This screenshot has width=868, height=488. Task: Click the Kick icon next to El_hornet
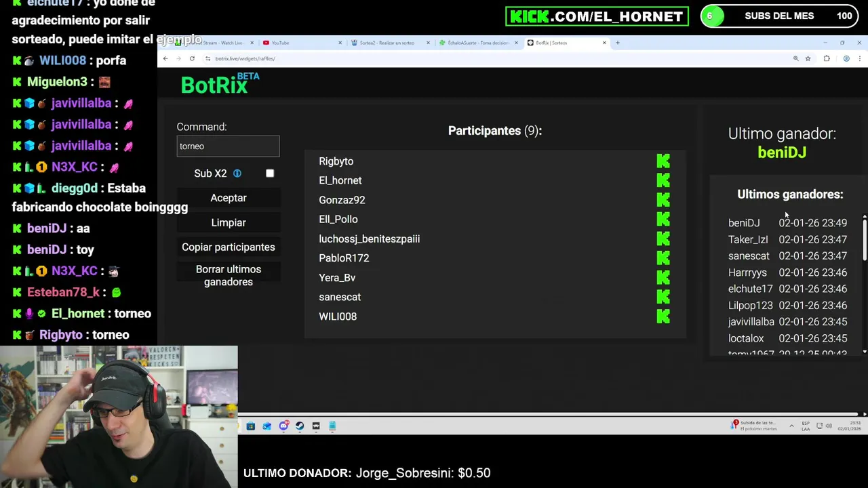pyautogui.click(x=663, y=180)
